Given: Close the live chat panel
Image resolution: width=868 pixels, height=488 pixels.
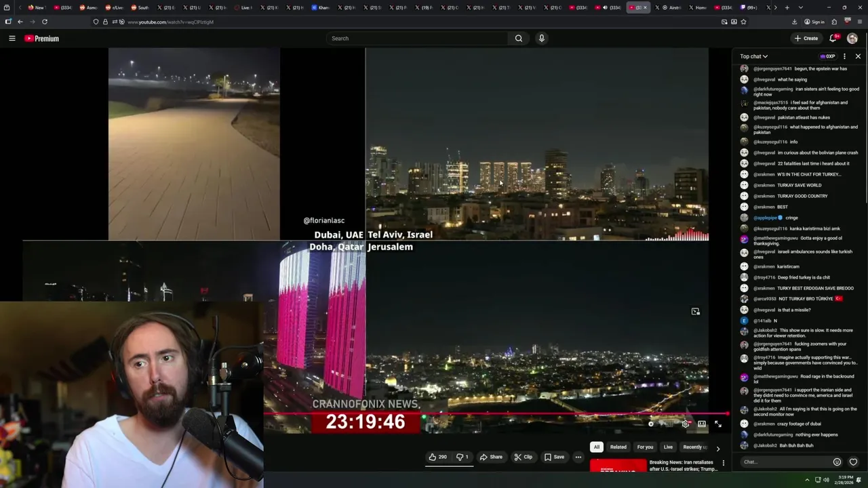Looking at the screenshot, I should point(858,56).
